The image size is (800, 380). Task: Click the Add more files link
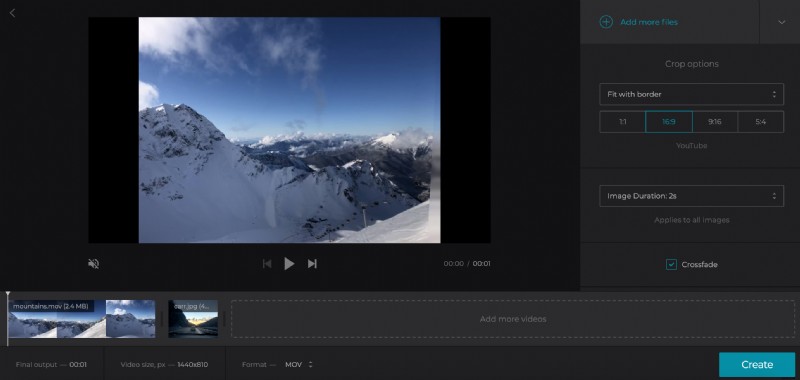click(649, 22)
